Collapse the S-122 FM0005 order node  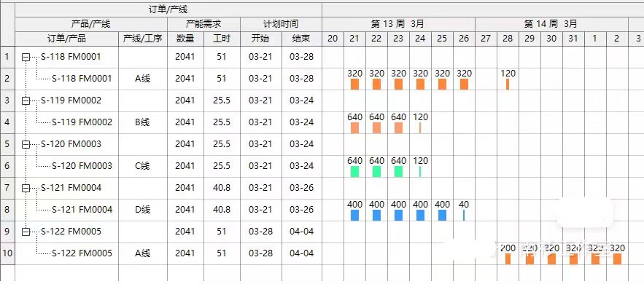(x=26, y=232)
